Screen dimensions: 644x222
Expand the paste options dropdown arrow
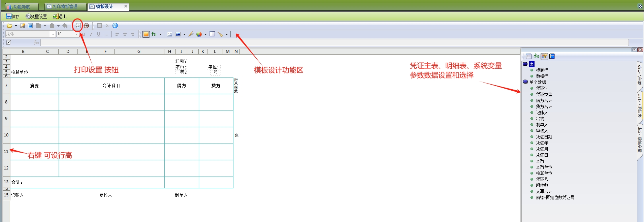[x=58, y=26]
